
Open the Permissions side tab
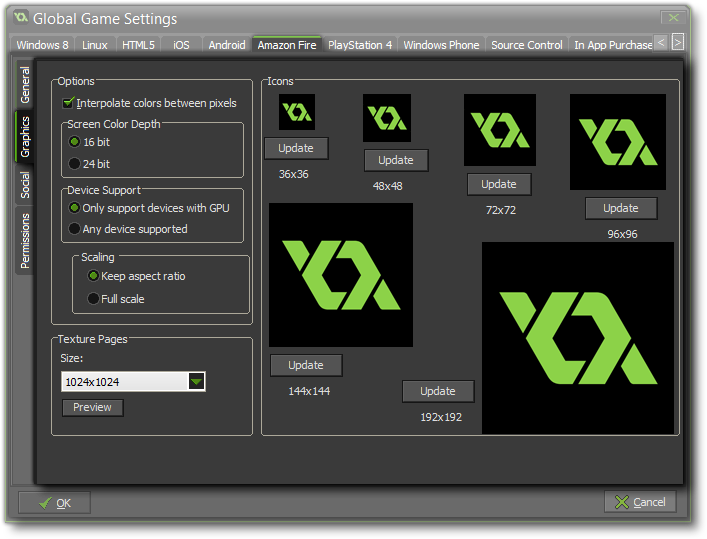pyautogui.click(x=25, y=240)
